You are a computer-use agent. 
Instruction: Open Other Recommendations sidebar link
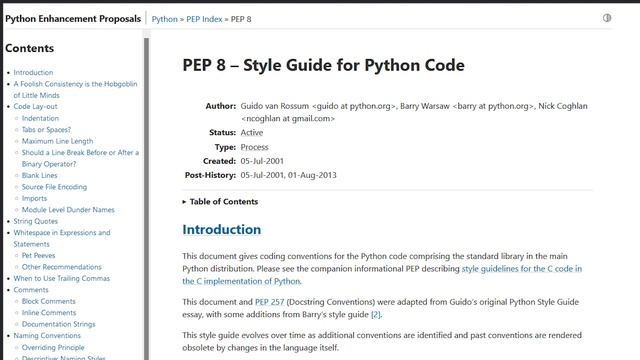point(61,267)
